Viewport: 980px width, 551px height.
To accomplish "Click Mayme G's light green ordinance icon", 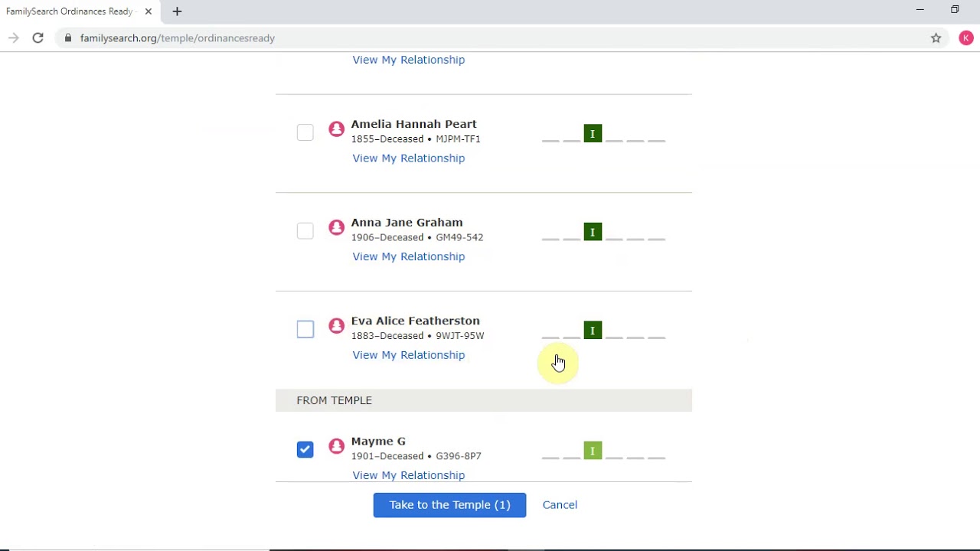I will pyautogui.click(x=593, y=451).
